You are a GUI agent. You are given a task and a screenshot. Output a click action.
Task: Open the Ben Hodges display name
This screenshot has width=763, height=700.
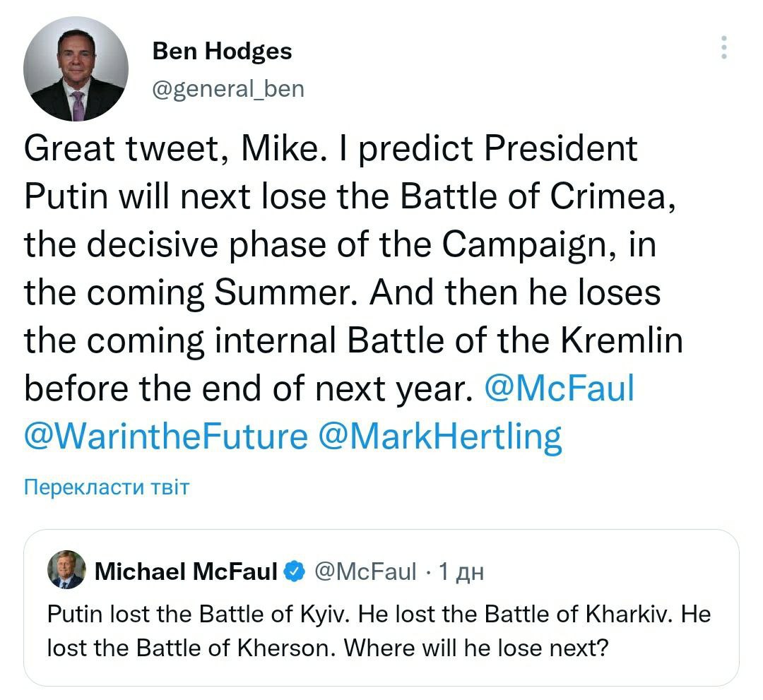222,51
